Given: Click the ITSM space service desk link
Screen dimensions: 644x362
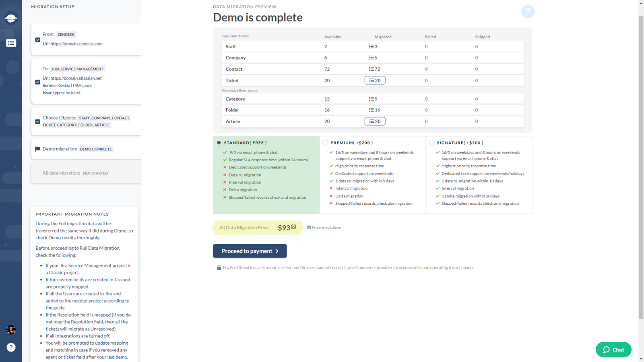Looking at the screenshot, I should click(81, 86).
